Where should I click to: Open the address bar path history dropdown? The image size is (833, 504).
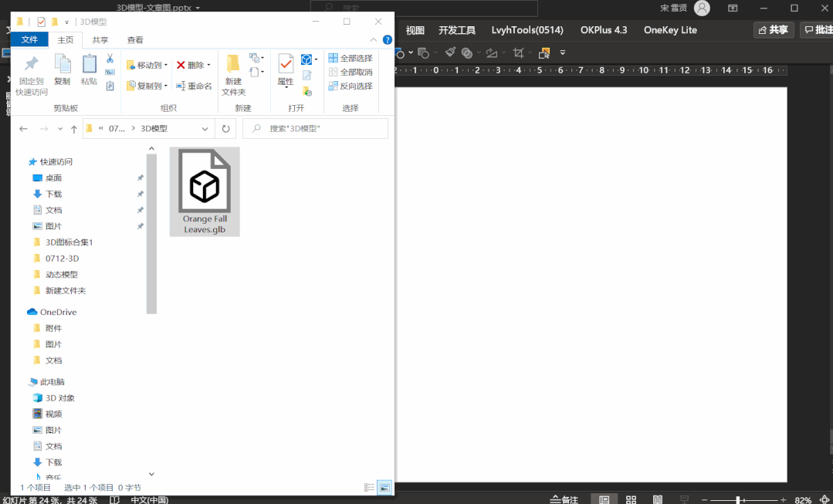point(205,129)
